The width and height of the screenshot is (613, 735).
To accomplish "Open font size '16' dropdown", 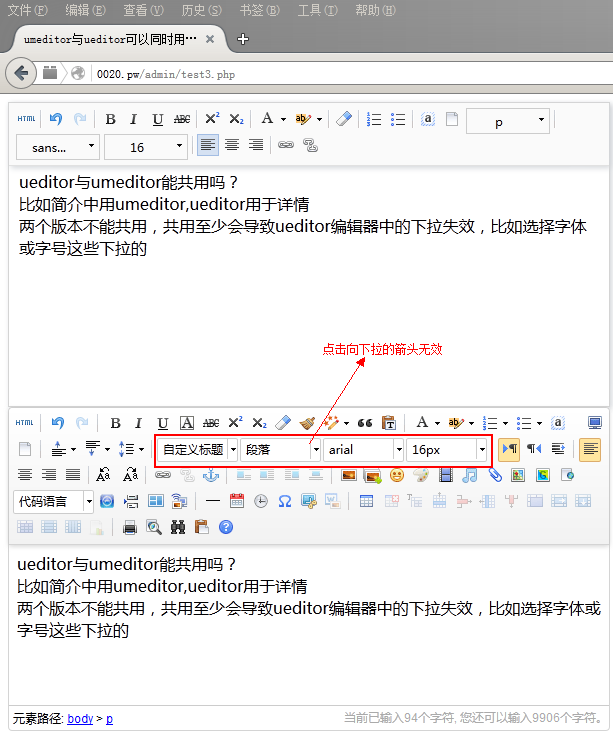I will 146,147.
